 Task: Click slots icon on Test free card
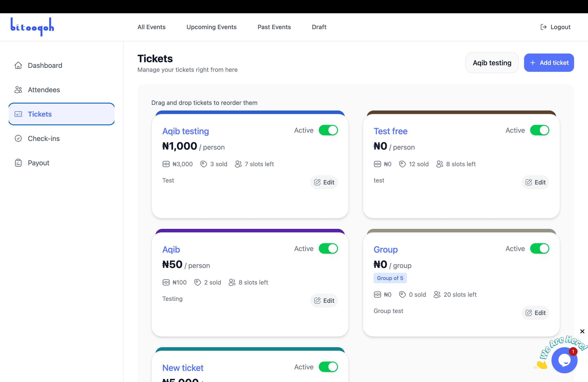coord(439,164)
